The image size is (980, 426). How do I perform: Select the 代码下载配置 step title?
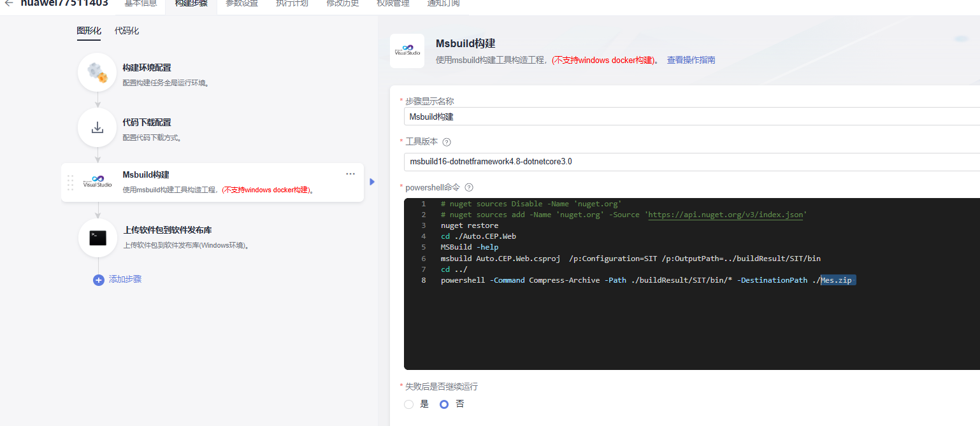[x=147, y=122]
